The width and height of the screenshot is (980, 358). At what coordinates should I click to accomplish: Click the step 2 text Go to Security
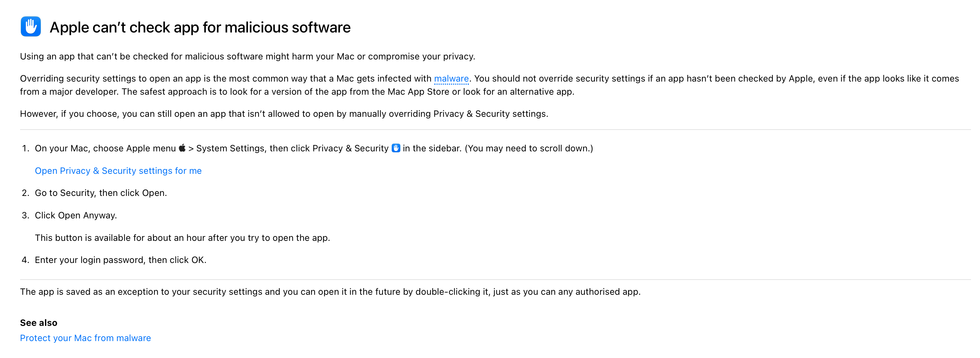[100, 193]
